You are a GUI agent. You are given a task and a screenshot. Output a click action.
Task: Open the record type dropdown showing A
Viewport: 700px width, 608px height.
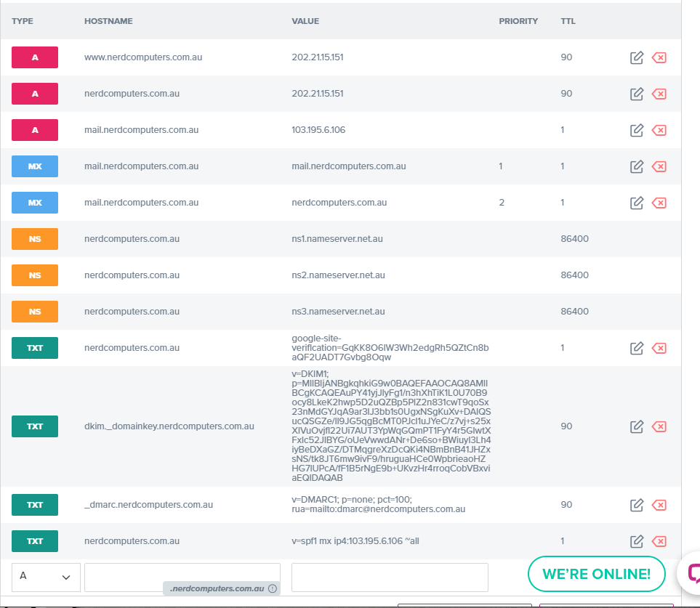pos(45,577)
